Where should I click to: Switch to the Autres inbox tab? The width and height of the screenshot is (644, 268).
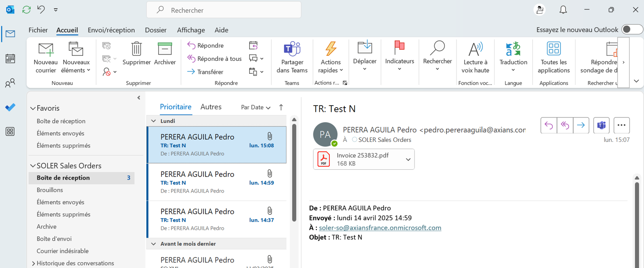point(211,107)
